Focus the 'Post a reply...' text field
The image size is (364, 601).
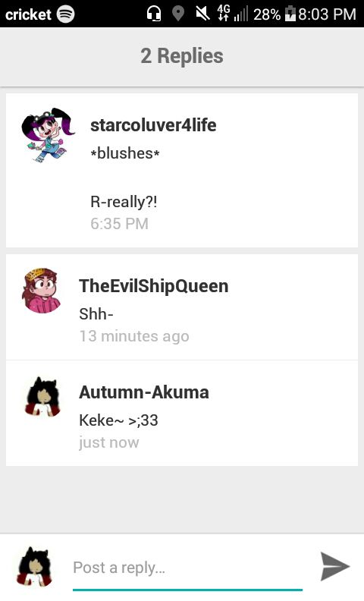188,568
